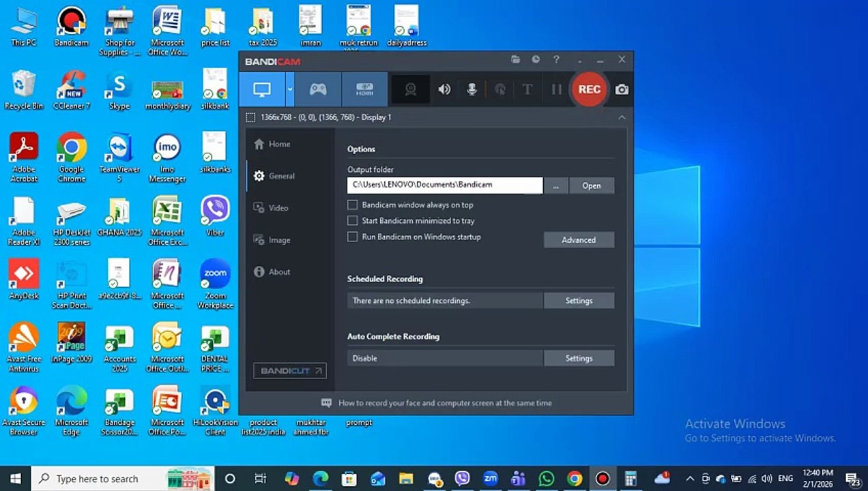Open Task View on the taskbar
Image resolution: width=868 pixels, height=491 pixels.
coord(260,479)
